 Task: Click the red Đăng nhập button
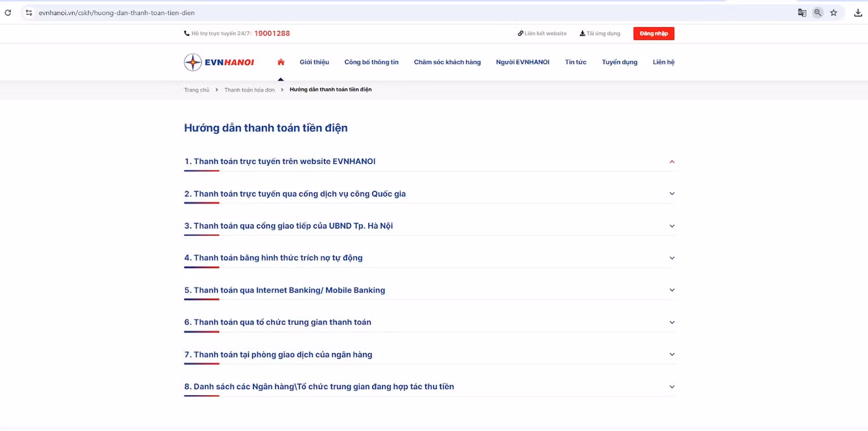[654, 34]
